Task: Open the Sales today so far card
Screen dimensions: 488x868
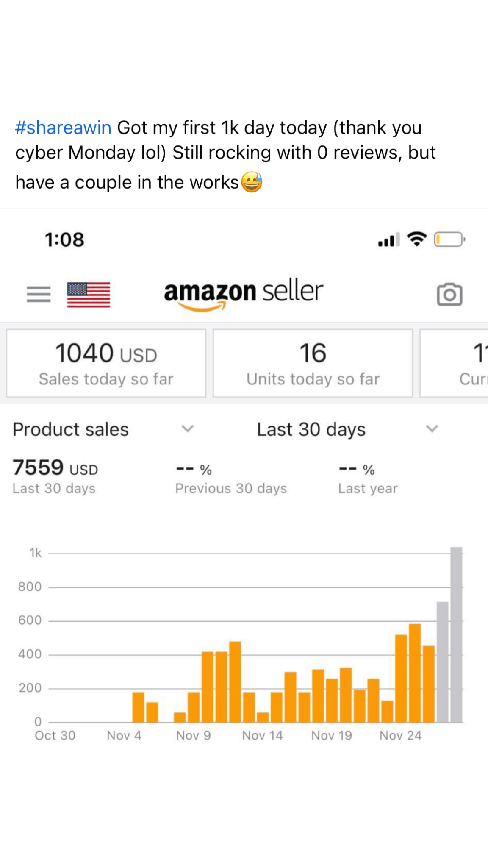Action: (x=106, y=363)
